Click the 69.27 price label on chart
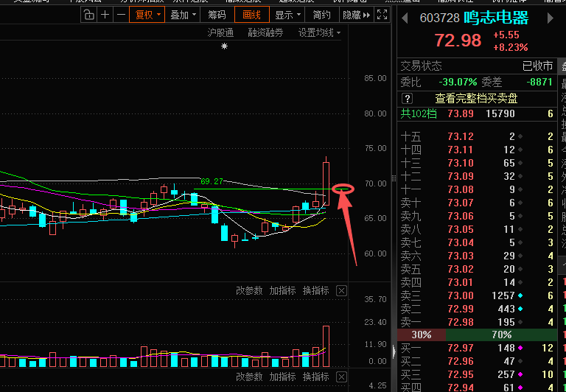Viewport: 566px width, 392px height. click(212, 181)
